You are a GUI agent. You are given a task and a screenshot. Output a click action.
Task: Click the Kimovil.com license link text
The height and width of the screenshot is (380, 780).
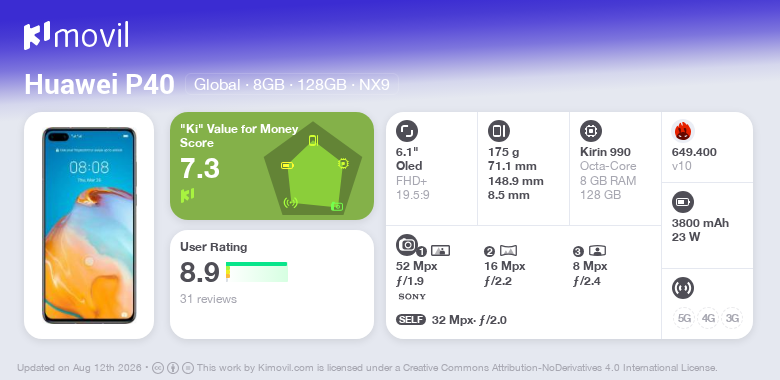coord(286,368)
